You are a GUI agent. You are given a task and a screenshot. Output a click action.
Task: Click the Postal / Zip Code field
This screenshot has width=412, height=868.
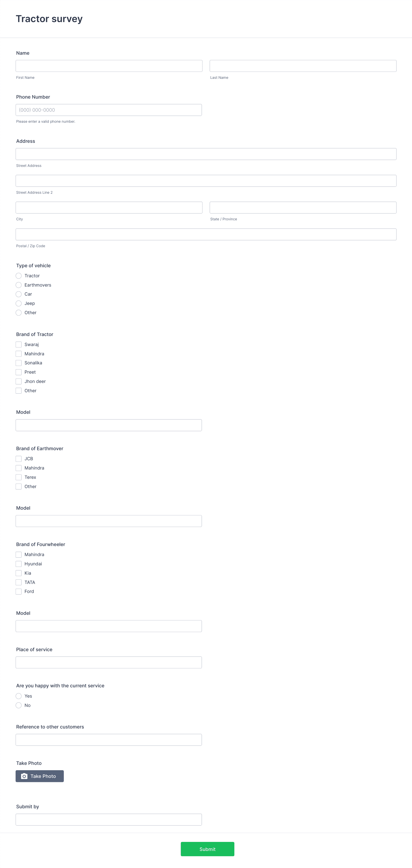(206, 235)
